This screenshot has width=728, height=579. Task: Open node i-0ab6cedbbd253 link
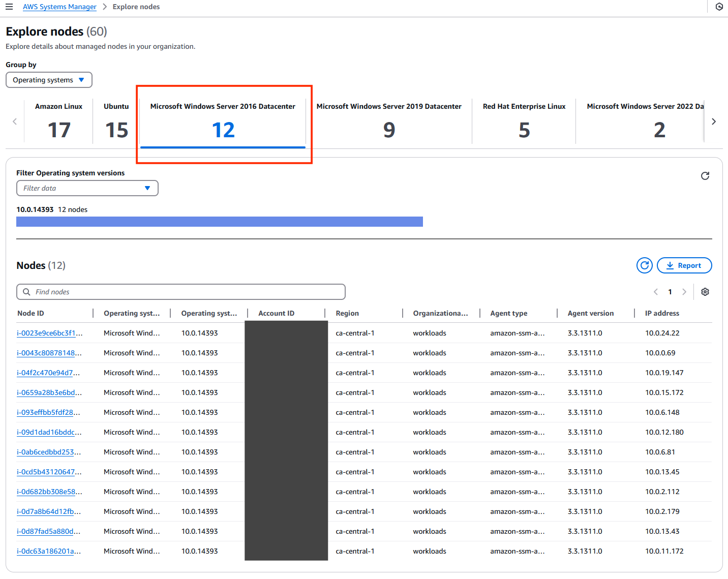coord(49,452)
